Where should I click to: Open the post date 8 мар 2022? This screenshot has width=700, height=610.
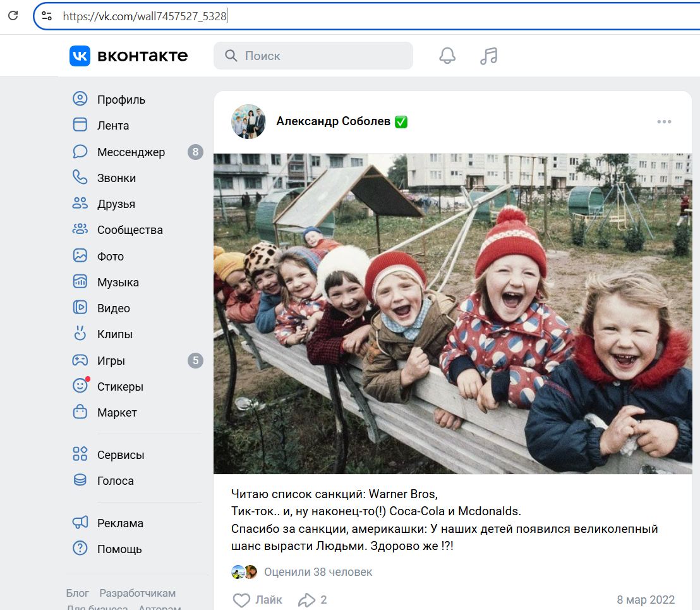tap(646, 599)
